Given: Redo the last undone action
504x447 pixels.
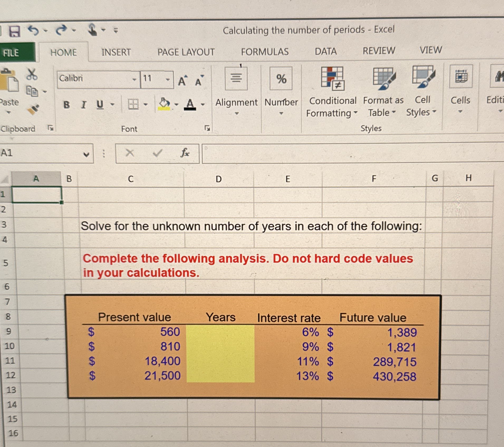Looking at the screenshot, I should coord(61,30).
